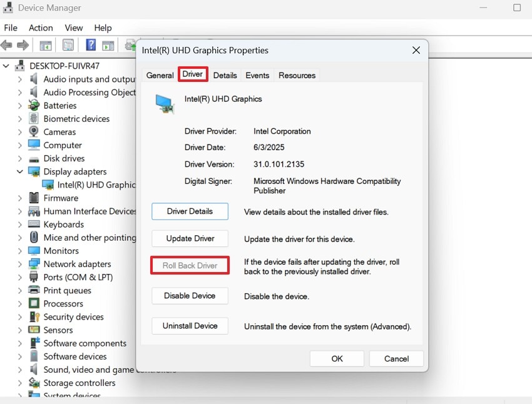This screenshot has width=532, height=404.
Task: Click the Mice and other pointing devices icon
Action: point(34,237)
